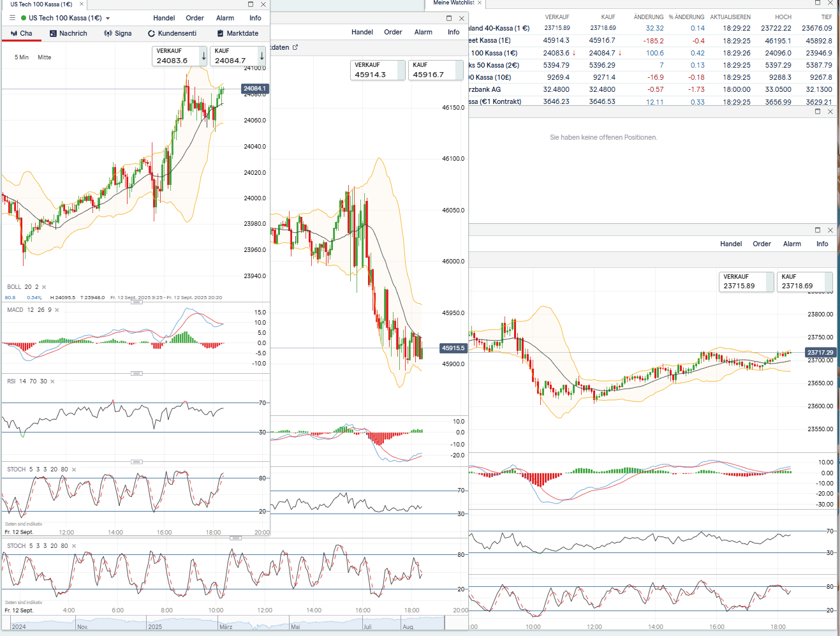This screenshot has width=840, height=636.
Task: Open the Signale tab with antenna icon
Action: tap(118, 33)
